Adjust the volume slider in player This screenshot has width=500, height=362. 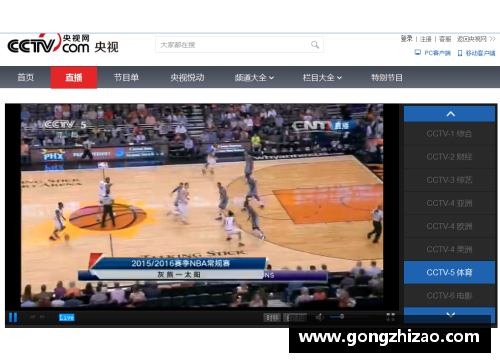(x=349, y=317)
